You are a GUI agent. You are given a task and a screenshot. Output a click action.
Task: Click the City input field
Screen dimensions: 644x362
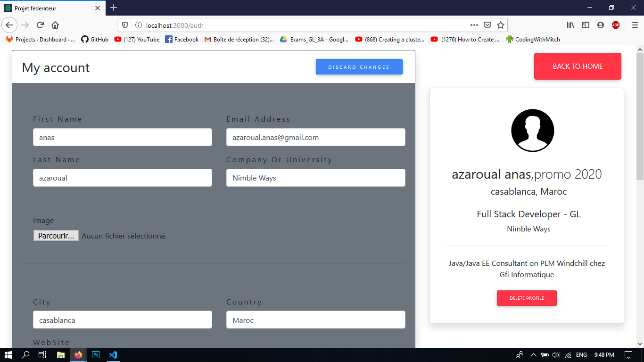pyautogui.click(x=123, y=320)
